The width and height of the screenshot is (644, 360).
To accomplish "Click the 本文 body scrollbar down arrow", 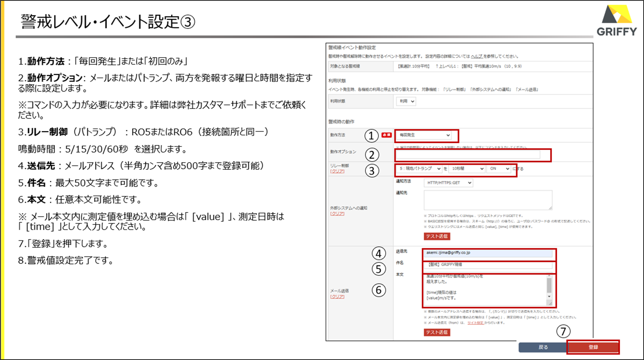I will [x=549, y=297].
